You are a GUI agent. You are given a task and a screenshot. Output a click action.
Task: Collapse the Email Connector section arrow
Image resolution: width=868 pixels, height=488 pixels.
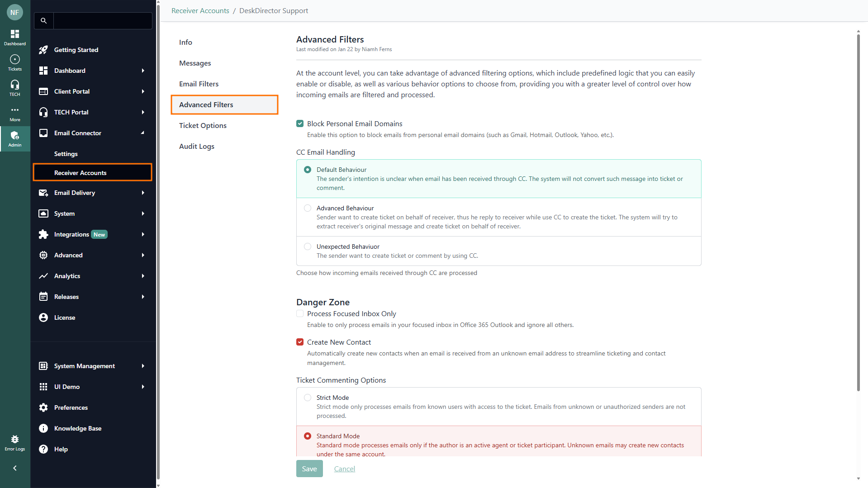143,133
